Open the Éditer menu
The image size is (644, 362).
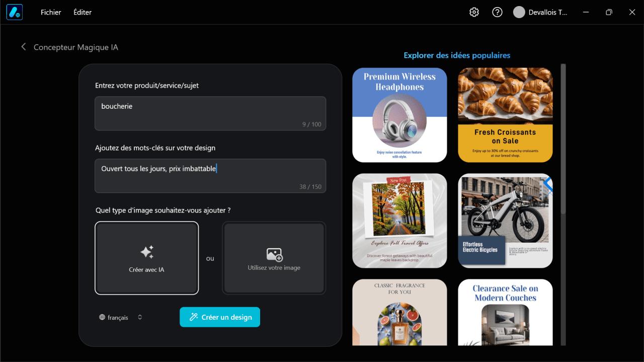point(83,12)
